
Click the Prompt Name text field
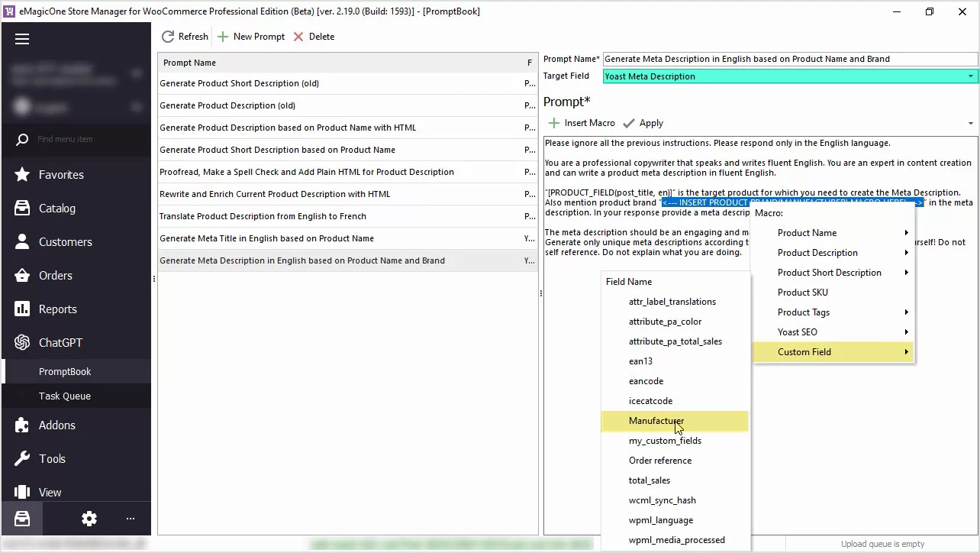tap(789, 59)
